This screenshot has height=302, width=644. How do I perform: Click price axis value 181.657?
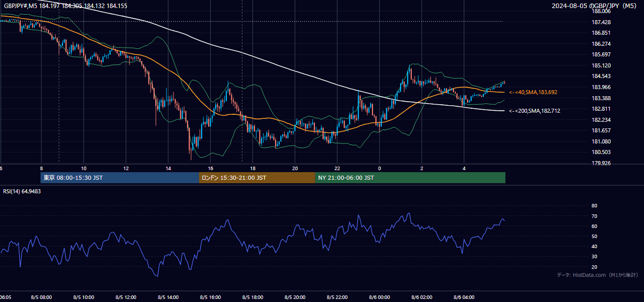601,131
